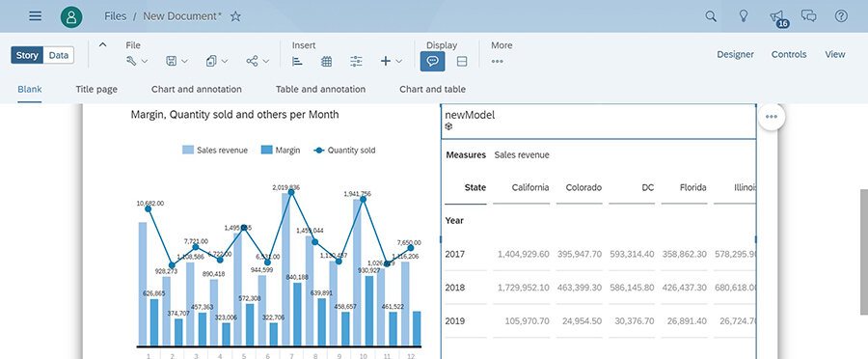This screenshot has height=359, width=868.
Task: Click the copy pages icon
Action: point(211,61)
